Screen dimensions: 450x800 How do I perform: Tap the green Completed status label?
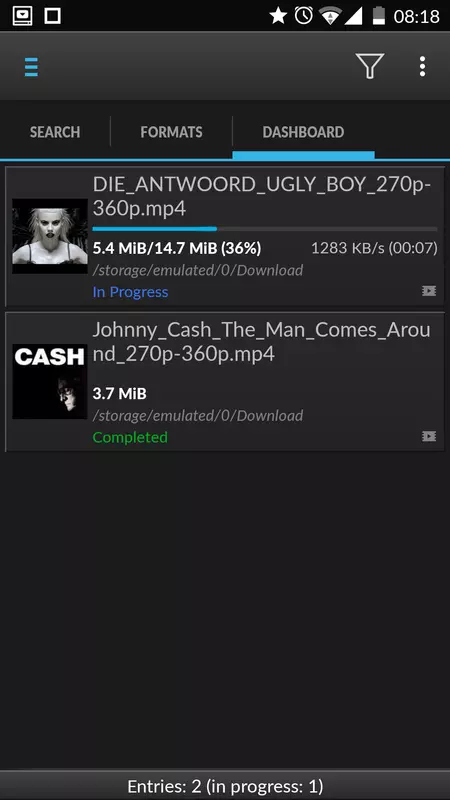pos(130,437)
